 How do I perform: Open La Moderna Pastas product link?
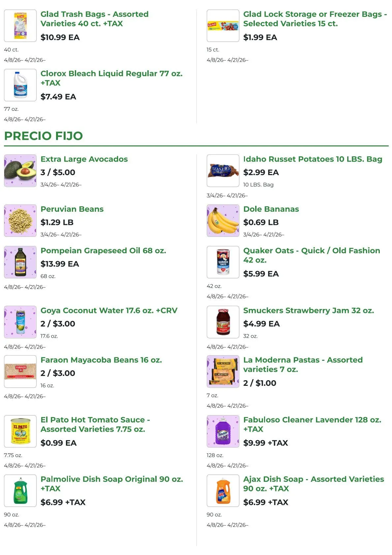tap(303, 365)
